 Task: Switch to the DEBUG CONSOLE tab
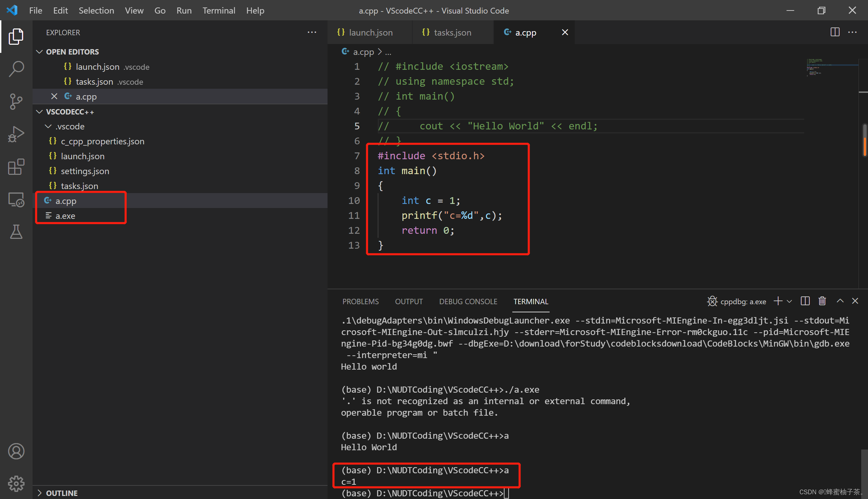468,302
